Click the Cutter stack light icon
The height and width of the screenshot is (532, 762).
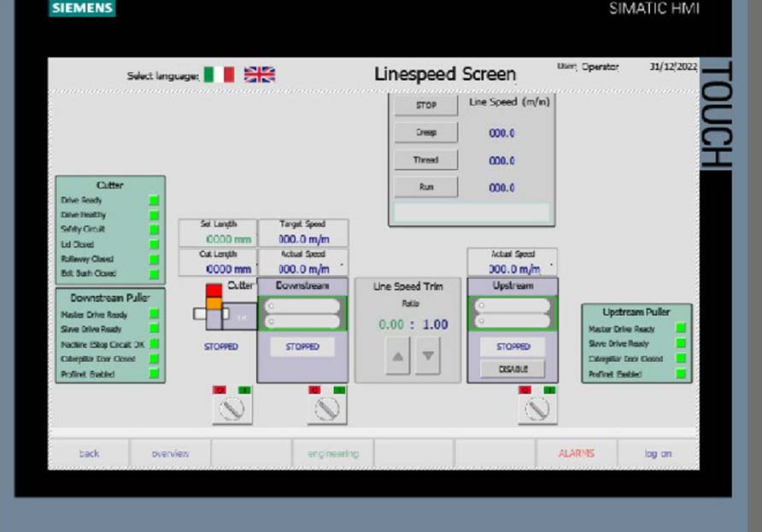[214, 304]
